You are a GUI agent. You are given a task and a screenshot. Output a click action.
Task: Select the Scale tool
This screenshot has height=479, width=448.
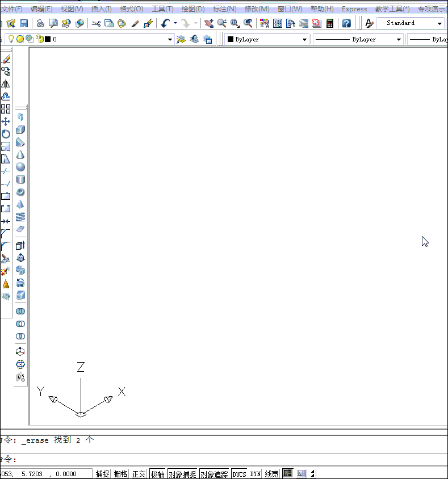[6, 146]
